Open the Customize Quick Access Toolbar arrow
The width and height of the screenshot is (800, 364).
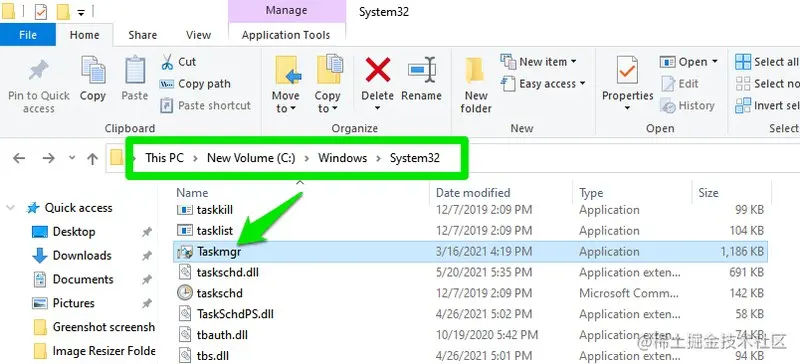point(81,12)
